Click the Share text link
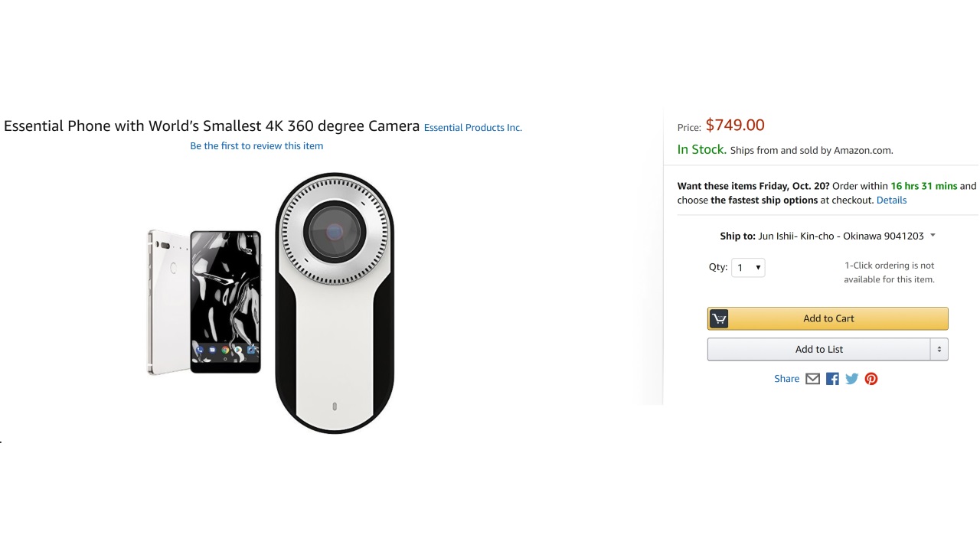Image resolution: width=980 pixels, height=551 pixels. (786, 379)
